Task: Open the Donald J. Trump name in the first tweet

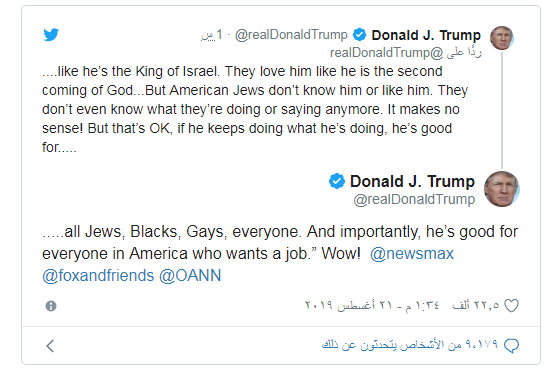Action: click(x=426, y=35)
